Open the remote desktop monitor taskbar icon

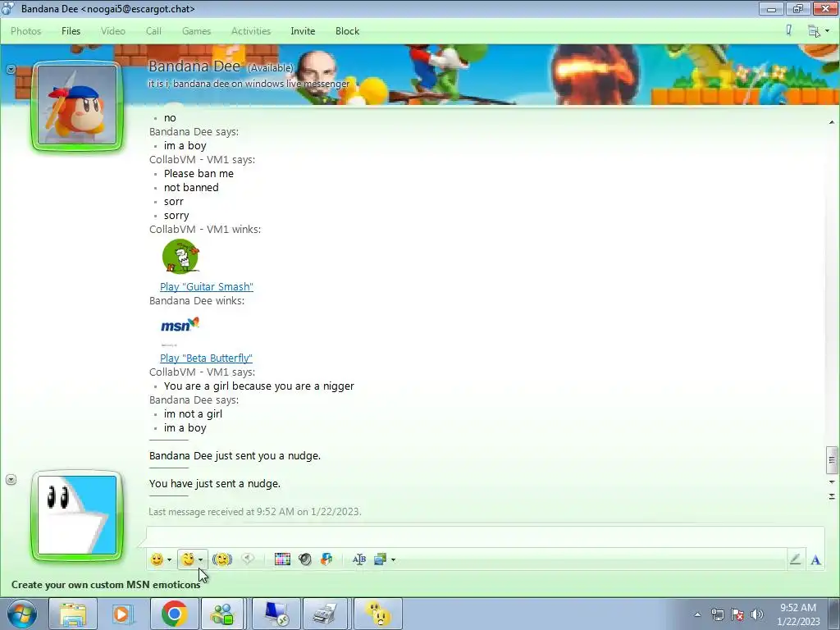(276, 614)
